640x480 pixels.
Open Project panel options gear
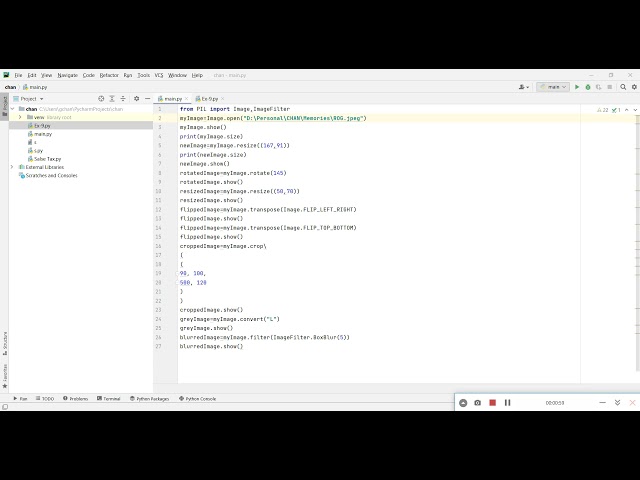137,99
